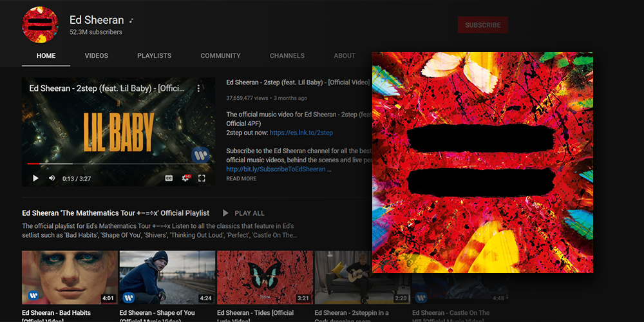Image resolution: width=644 pixels, height=322 pixels.
Task: Click the Warner watermark on featured video
Action: pyautogui.click(x=200, y=155)
